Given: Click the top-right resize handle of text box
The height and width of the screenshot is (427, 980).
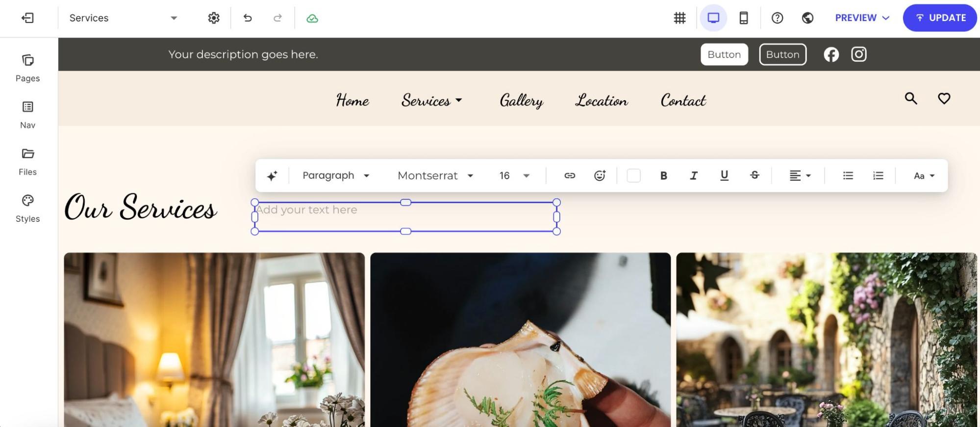Looking at the screenshot, I should coord(556,202).
